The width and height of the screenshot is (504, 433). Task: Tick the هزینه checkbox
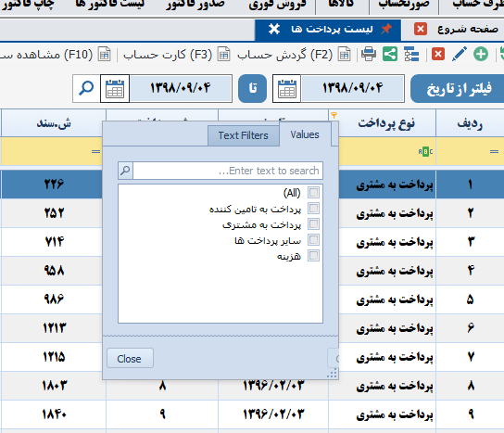tap(313, 256)
